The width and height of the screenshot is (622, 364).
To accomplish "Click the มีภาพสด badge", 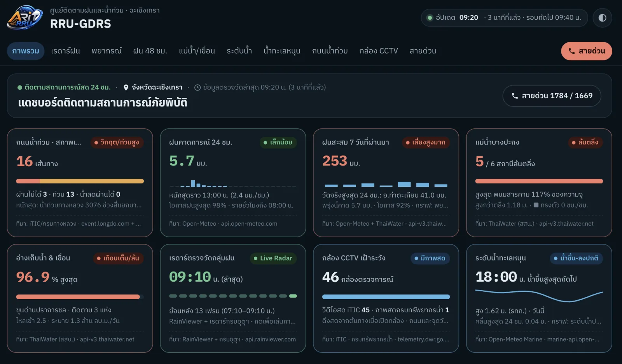I will [x=430, y=258].
